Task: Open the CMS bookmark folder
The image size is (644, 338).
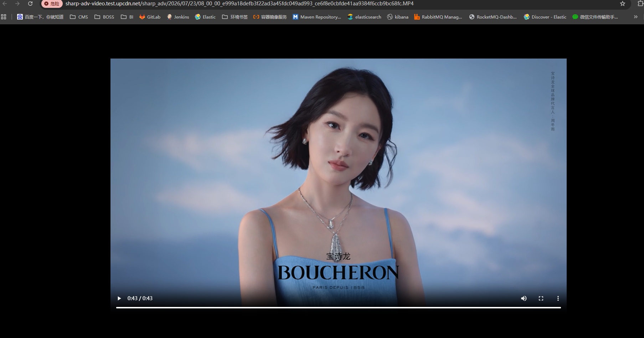Action: click(x=79, y=17)
